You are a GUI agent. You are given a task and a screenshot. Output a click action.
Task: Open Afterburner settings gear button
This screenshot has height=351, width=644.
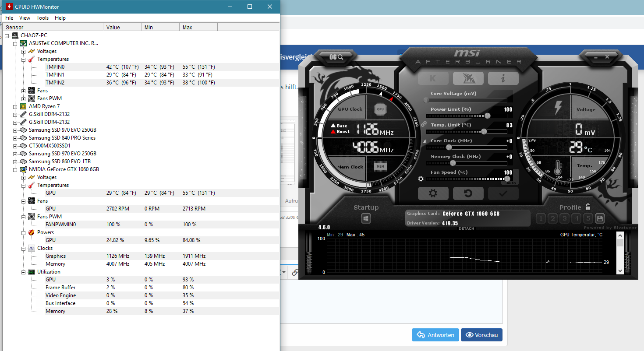pyautogui.click(x=433, y=193)
